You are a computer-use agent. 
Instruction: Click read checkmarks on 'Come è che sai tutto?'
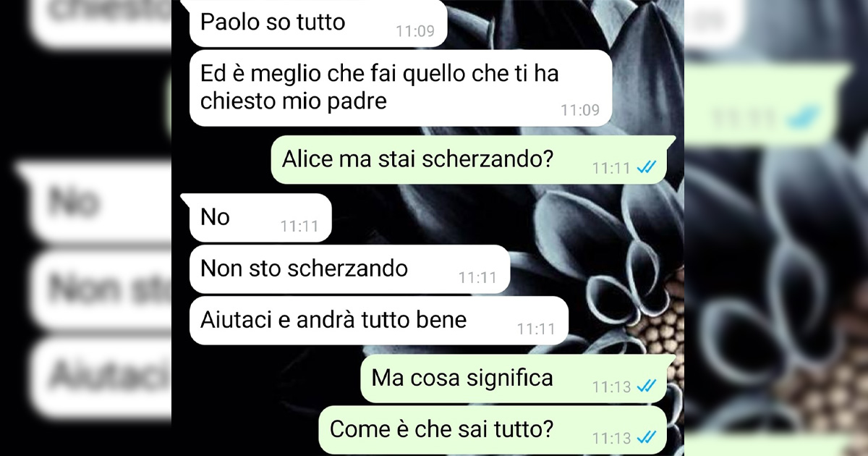(646, 438)
